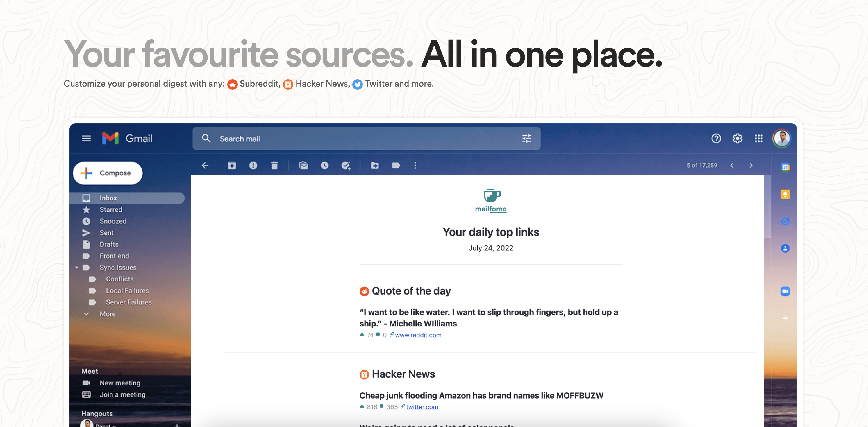The height and width of the screenshot is (427, 868).
Task: Open the mailfomo logo link
Action: tap(491, 201)
